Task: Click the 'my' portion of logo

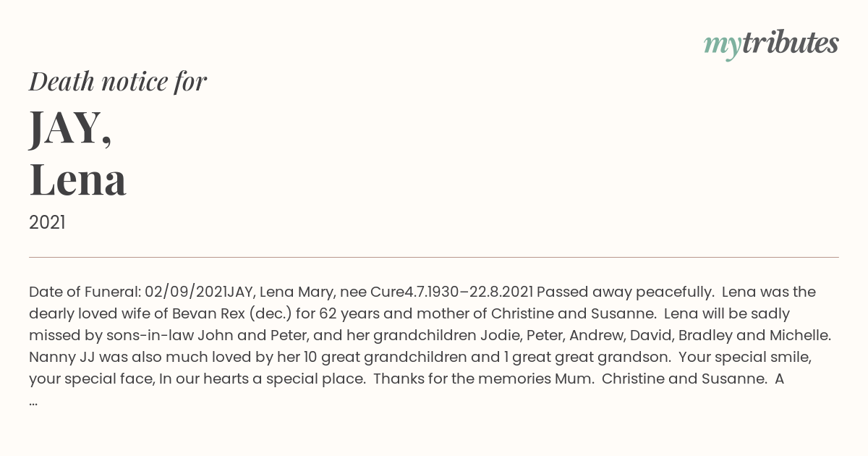Action: click(722, 46)
